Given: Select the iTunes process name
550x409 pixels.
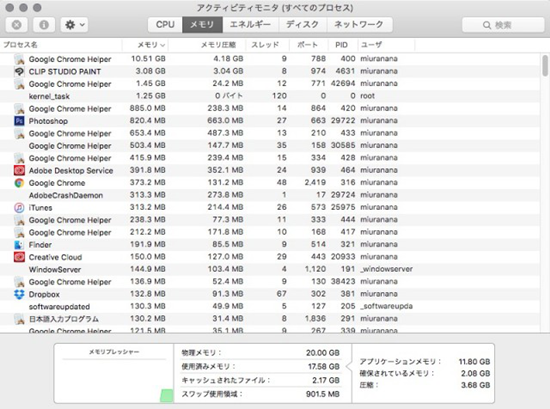Looking at the screenshot, I should (x=40, y=208).
